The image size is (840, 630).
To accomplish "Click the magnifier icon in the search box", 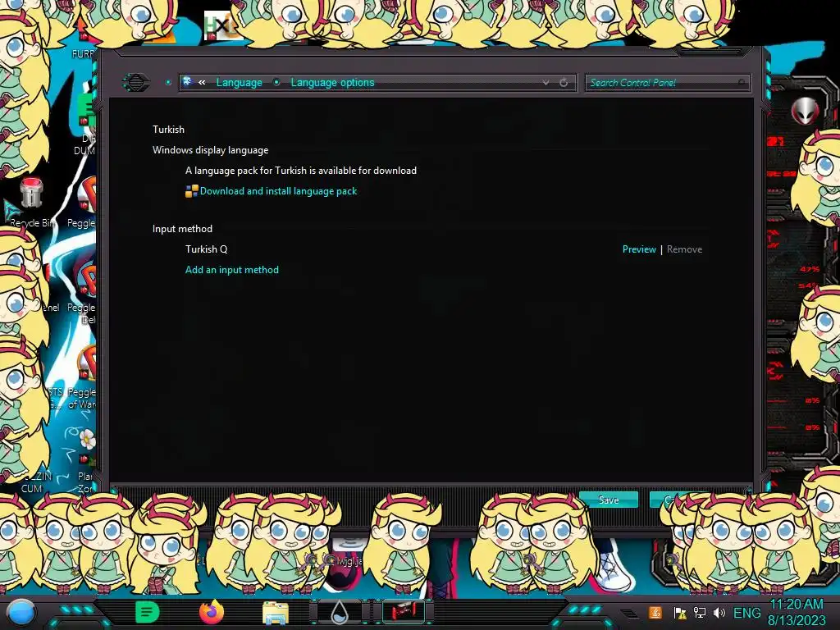I will (742, 83).
